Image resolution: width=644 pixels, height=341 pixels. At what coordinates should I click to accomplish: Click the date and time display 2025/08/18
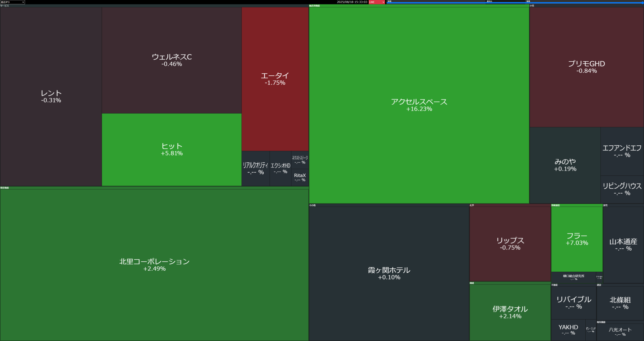coord(352,2)
